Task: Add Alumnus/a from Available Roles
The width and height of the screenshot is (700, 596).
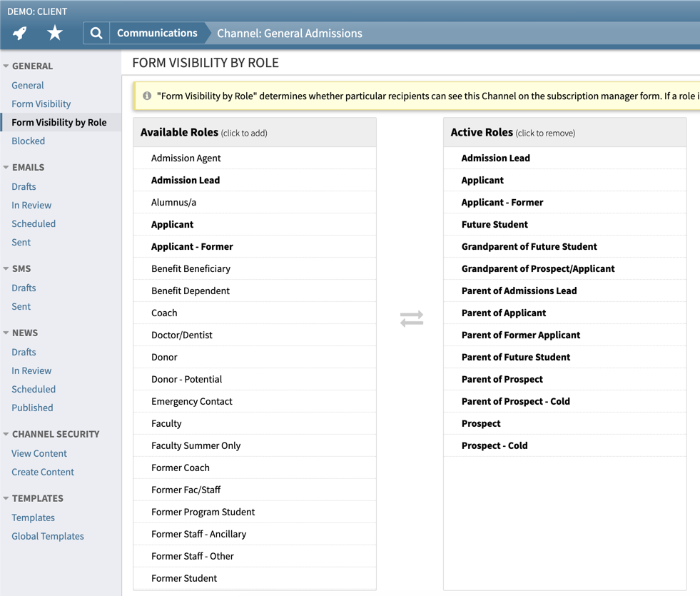Action: (173, 202)
